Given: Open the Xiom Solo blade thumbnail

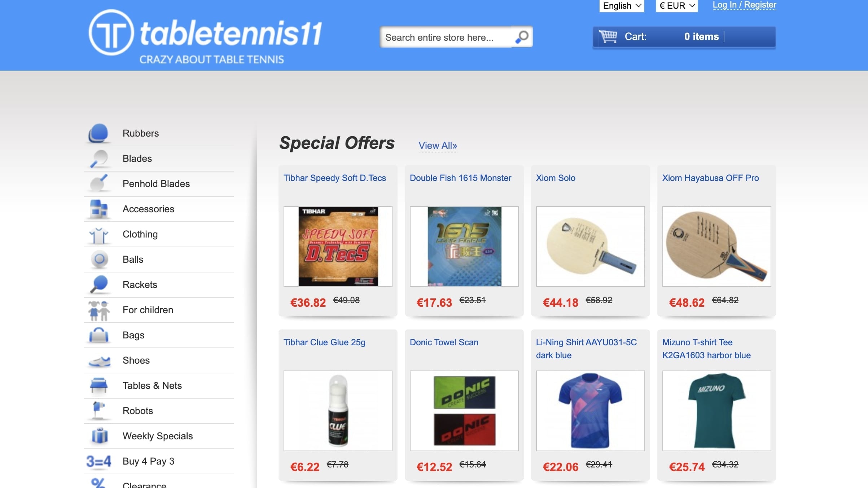Looking at the screenshot, I should click(x=590, y=247).
